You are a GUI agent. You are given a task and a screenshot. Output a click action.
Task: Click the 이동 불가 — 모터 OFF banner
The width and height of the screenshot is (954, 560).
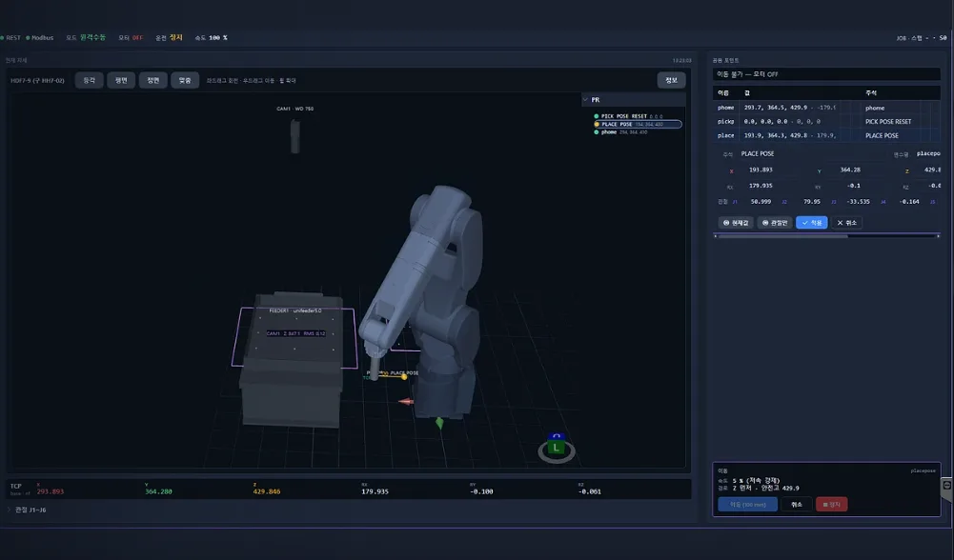click(x=826, y=74)
